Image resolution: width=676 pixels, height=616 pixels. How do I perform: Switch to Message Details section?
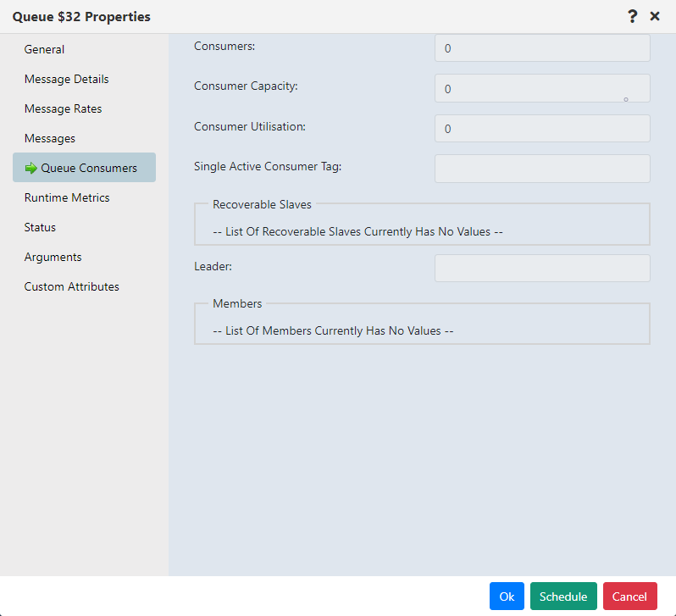pos(66,79)
